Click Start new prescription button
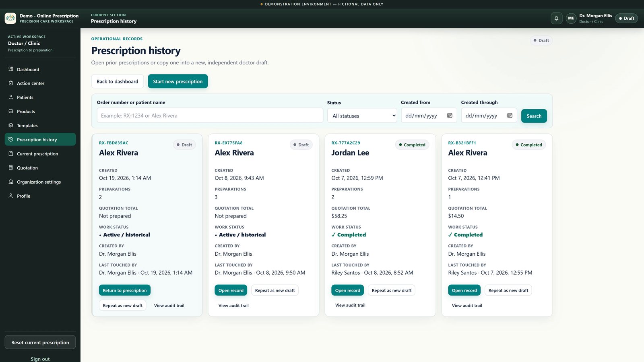This screenshot has width=644, height=362. point(178,81)
